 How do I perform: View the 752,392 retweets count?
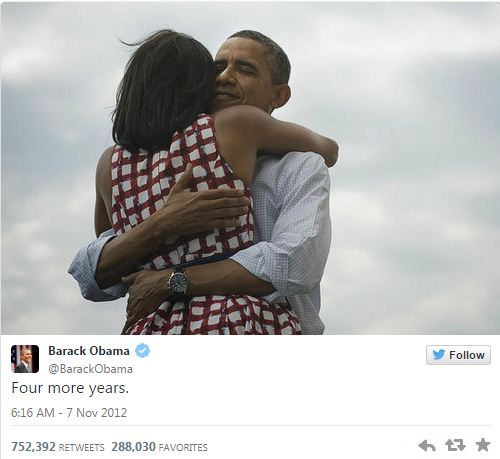[x=33, y=447]
